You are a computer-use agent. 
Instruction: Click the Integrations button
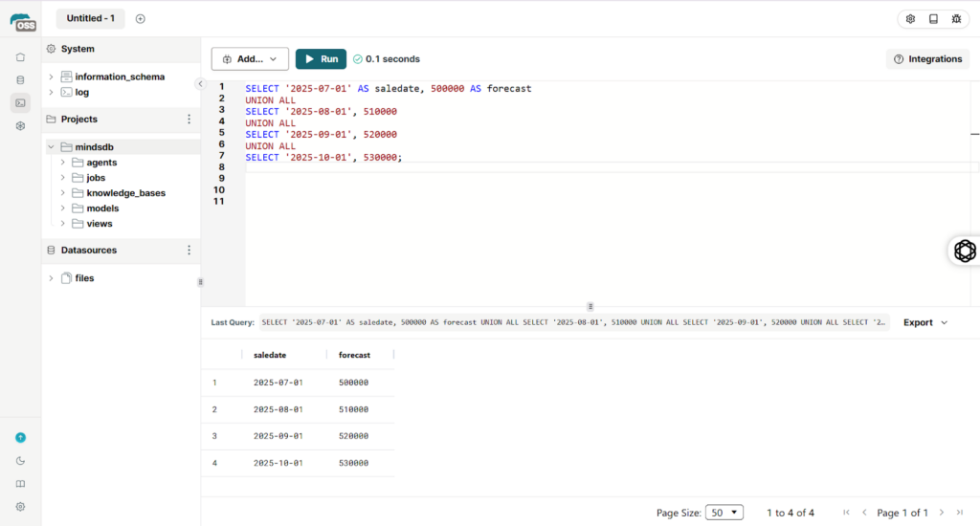coord(927,59)
